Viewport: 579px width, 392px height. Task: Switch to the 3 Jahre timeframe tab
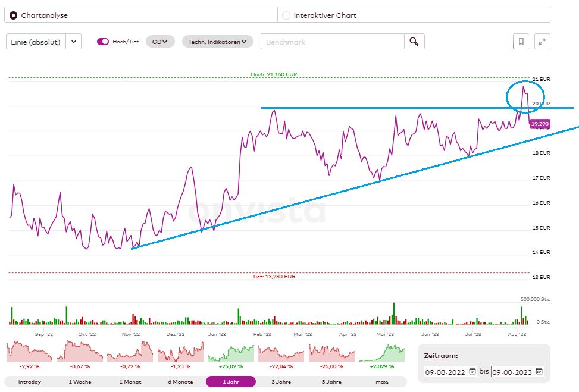(281, 382)
